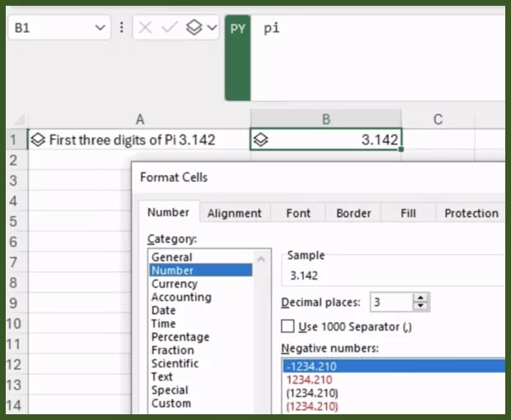This screenshot has height=420, width=511.
Task: Select red 1234.210 negative number format
Action: [x=309, y=380]
